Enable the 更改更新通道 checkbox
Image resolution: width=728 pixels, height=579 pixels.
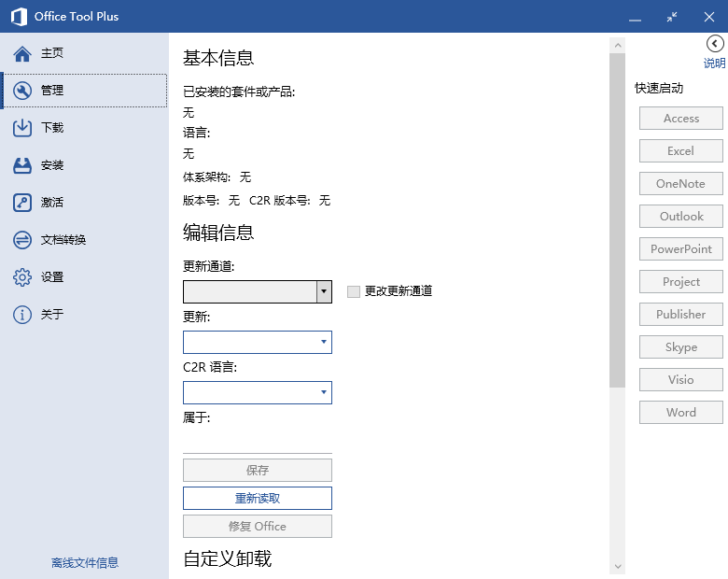(x=353, y=291)
